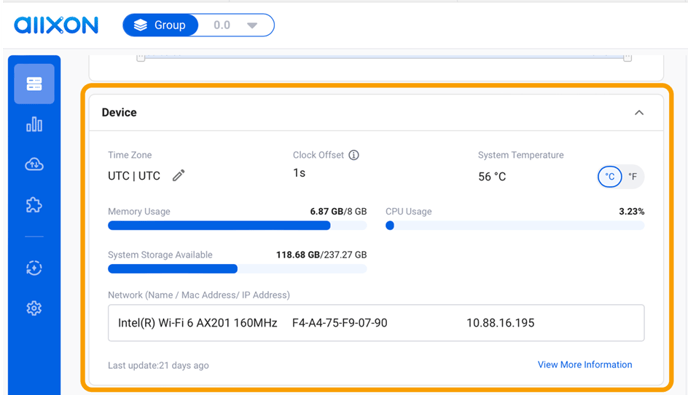Click the 56 °C temperature reading
This screenshot has width=688, height=395.
point(492,176)
